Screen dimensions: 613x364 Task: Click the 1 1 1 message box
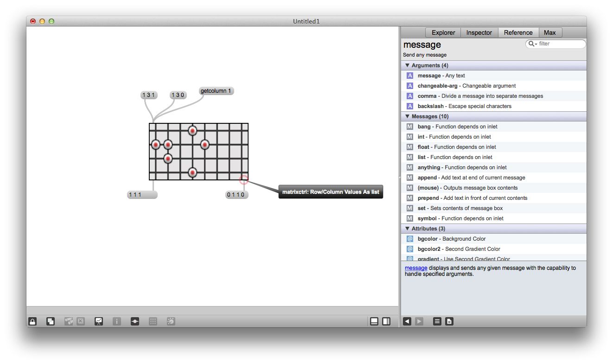141,195
